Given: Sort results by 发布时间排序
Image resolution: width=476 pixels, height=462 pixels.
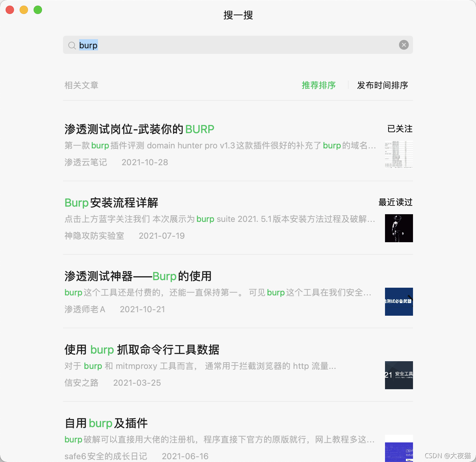Looking at the screenshot, I should (383, 85).
